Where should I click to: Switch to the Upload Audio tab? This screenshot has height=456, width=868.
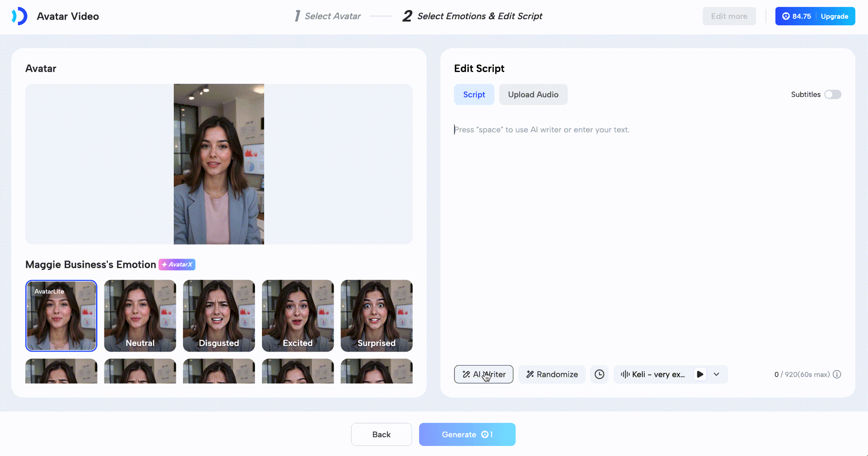pos(533,94)
